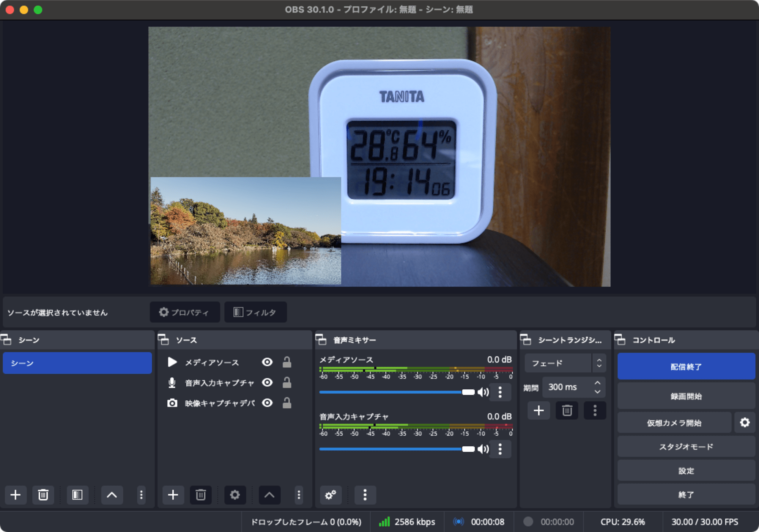Move source up with arrow icon
This screenshot has width=759, height=532.
[x=269, y=495]
